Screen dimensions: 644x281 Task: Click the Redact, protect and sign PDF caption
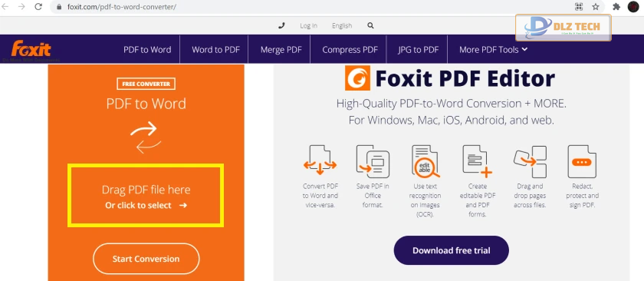pos(582,196)
